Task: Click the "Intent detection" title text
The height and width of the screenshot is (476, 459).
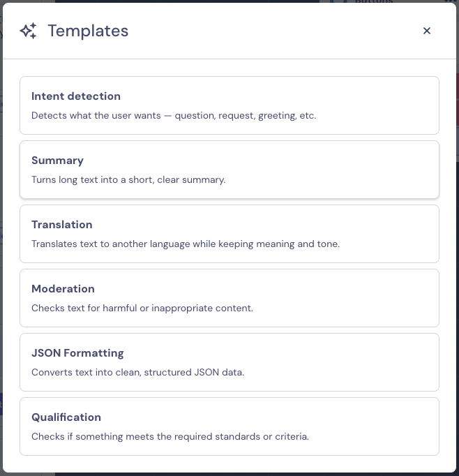Action: [76, 96]
